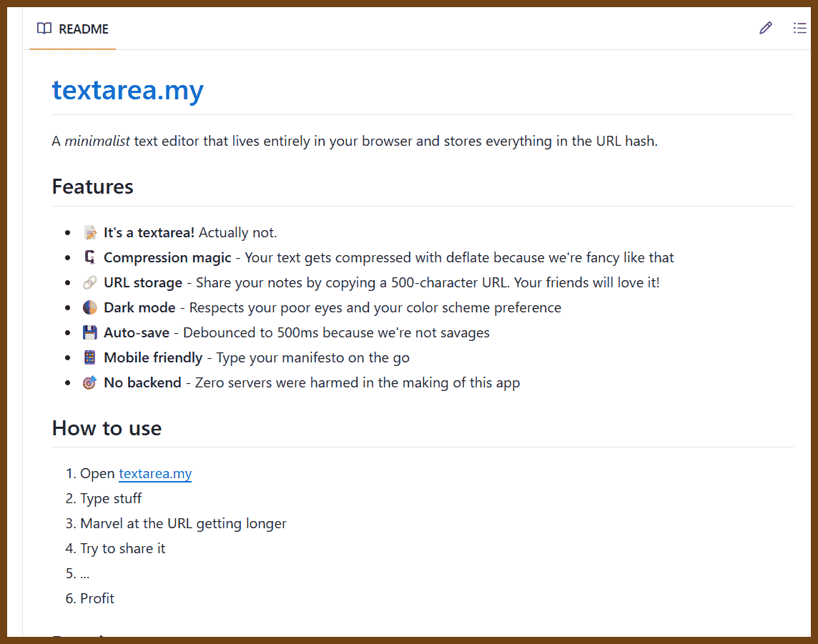
Task: Click the floppy disk emoji beside Auto-save
Action: click(89, 333)
